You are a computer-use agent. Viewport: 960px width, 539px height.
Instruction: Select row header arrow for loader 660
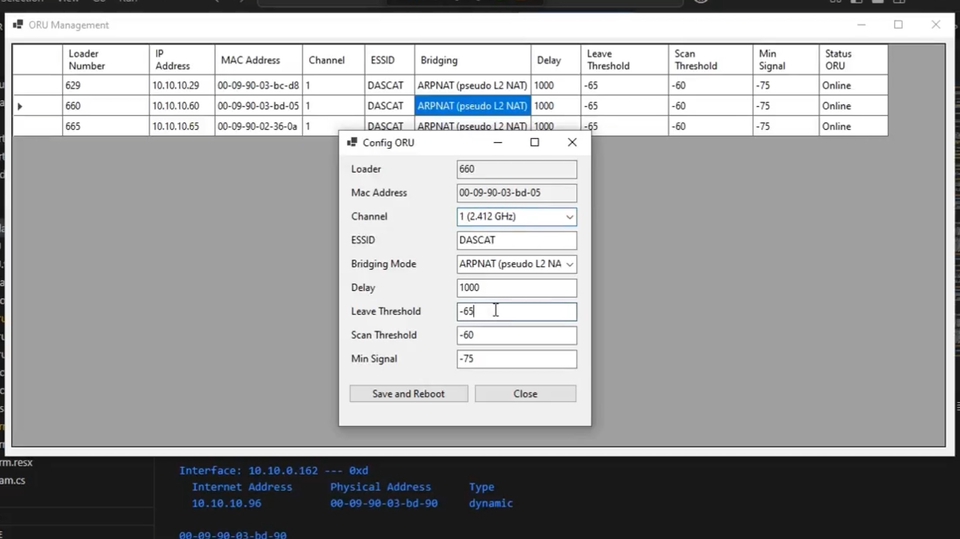pyautogui.click(x=37, y=106)
